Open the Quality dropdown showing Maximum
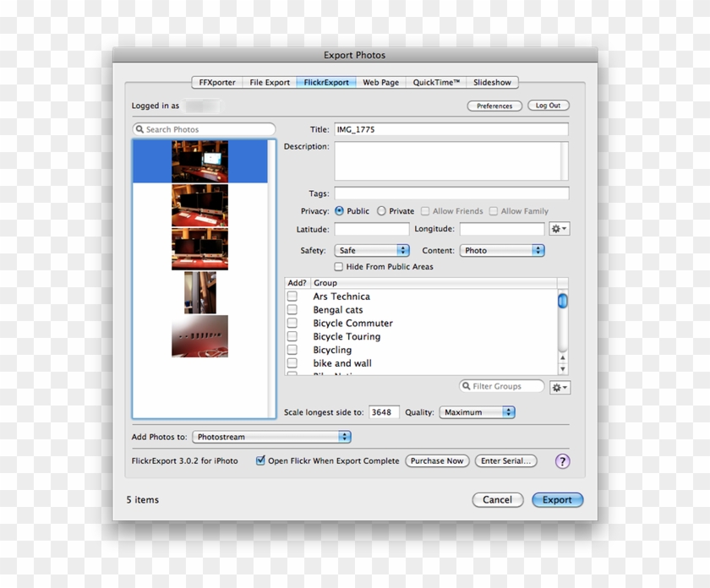Screen dimensions: 710x588 point(476,411)
